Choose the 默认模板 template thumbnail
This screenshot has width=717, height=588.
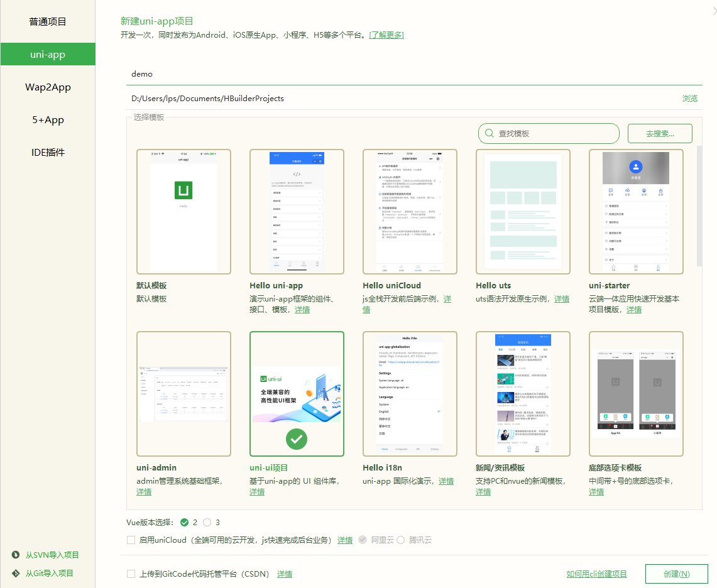(183, 212)
